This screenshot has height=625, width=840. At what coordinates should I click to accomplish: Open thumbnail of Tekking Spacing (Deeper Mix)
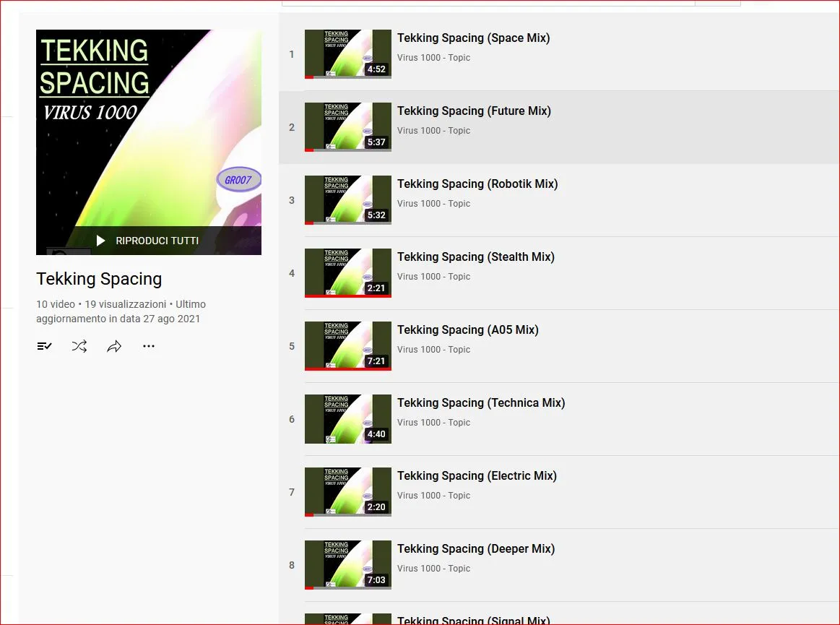[x=347, y=564]
